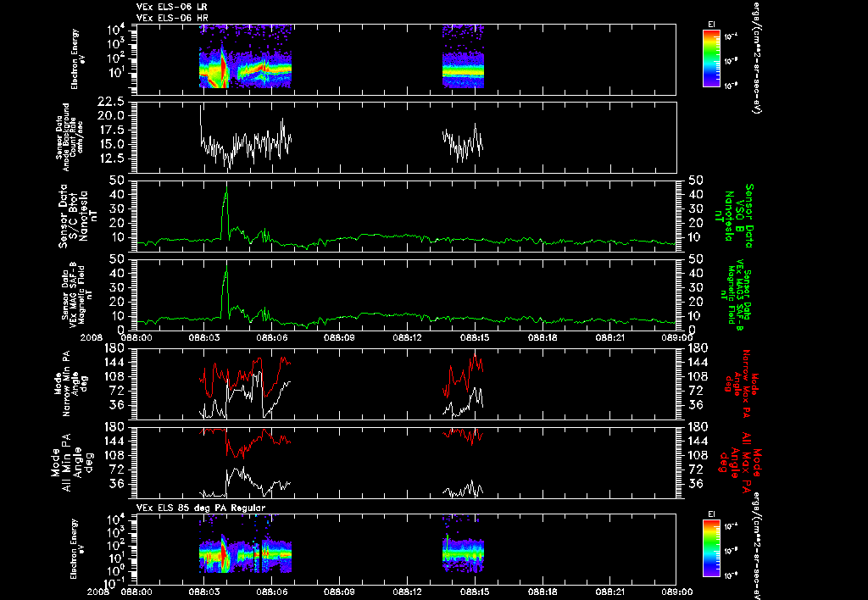This screenshot has width=868, height=600.
Task: Click the red 'All Max PA Angle' label
Action: (x=741, y=462)
